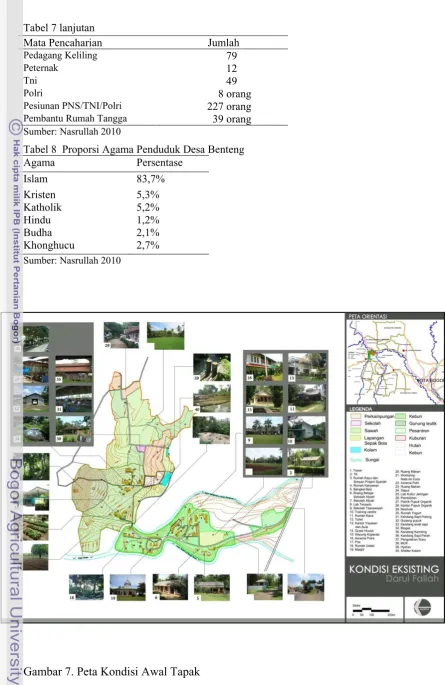445x685 pixels.
Task: Open photo thumbnail numbered 18
Action: tap(86, 587)
